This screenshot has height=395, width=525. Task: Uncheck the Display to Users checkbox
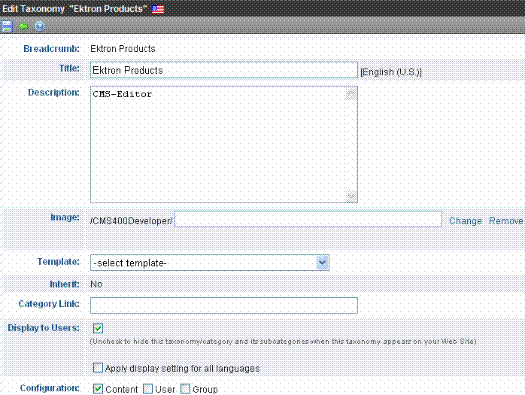pos(98,328)
